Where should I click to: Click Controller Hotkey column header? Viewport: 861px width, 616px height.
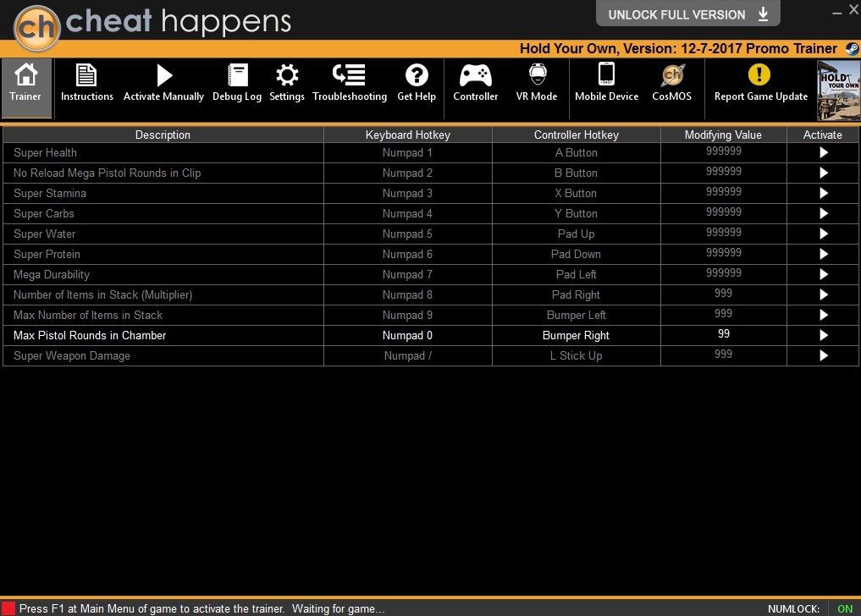pos(576,135)
